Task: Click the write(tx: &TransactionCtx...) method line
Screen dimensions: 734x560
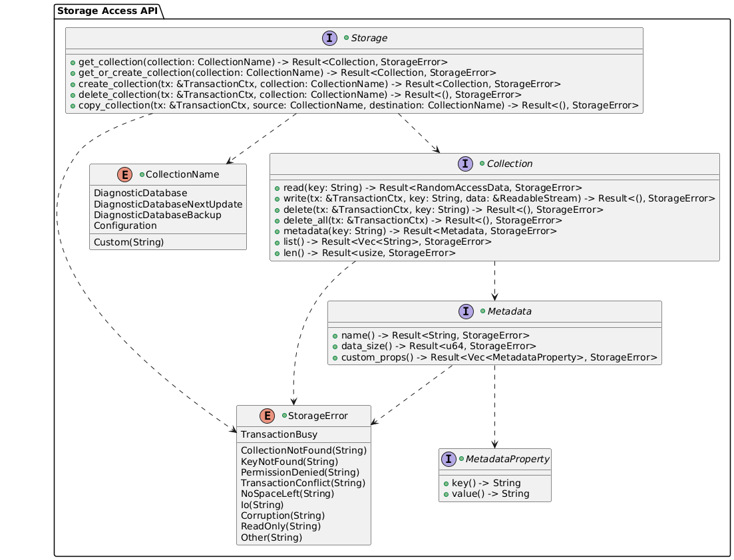Action: point(499,198)
